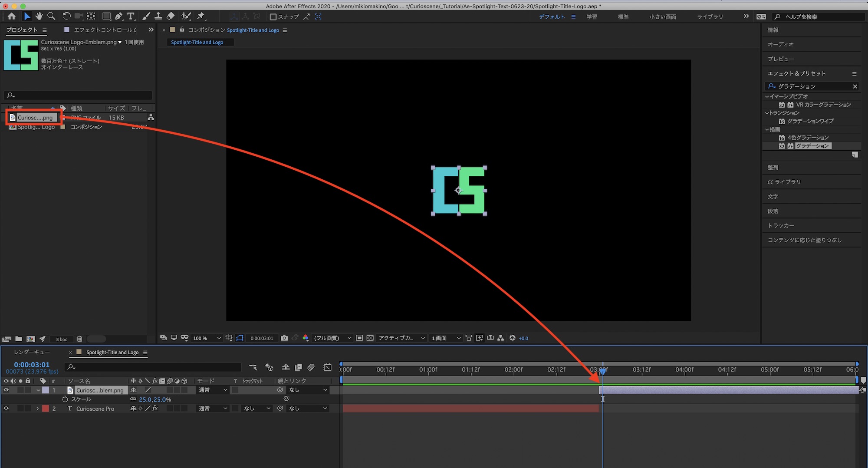Open the (フル画質) resolution dropdown
Image resolution: width=868 pixels, height=468 pixels.
click(x=332, y=338)
